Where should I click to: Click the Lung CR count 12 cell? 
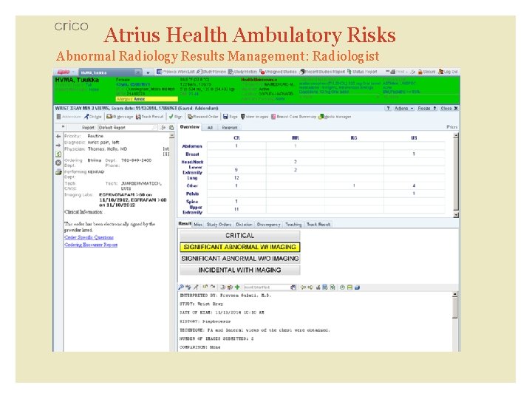(236, 178)
